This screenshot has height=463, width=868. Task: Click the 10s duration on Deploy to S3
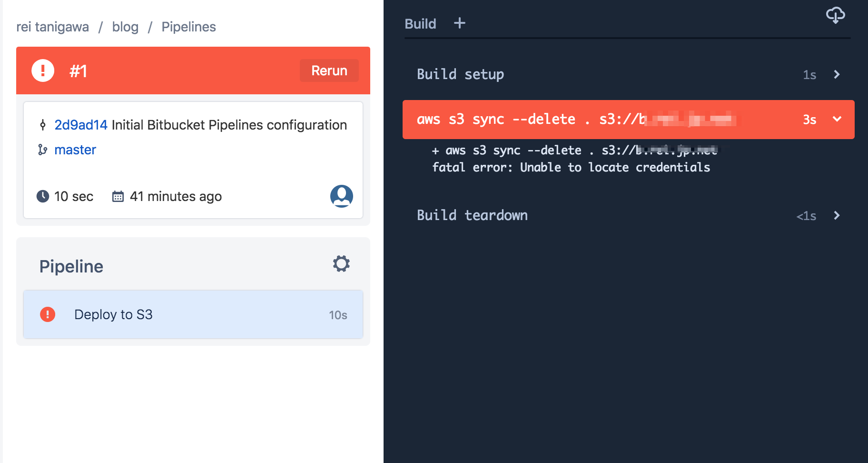click(x=338, y=315)
